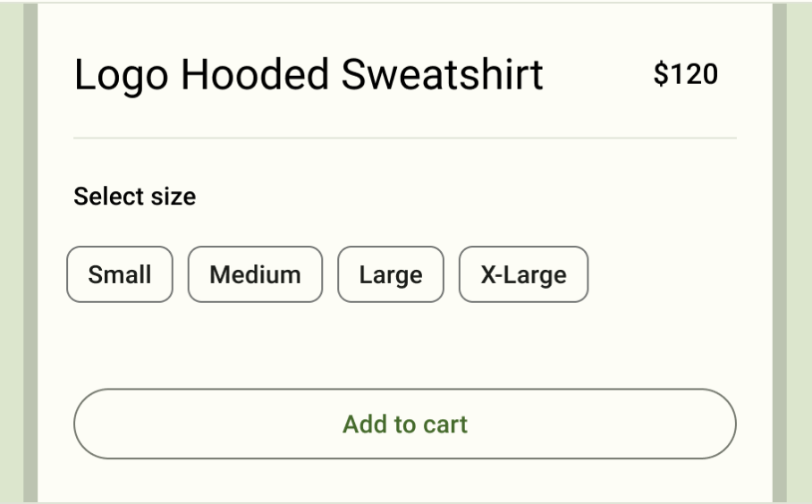Click the divider line below the title
Image resolution: width=812 pixels, height=504 pixels.
(405, 139)
